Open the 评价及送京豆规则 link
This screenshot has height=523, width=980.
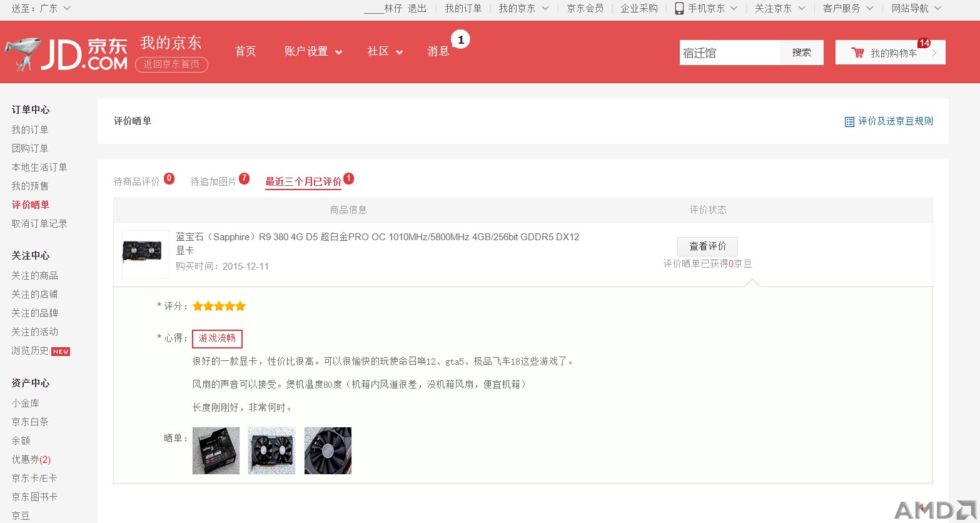[896, 121]
